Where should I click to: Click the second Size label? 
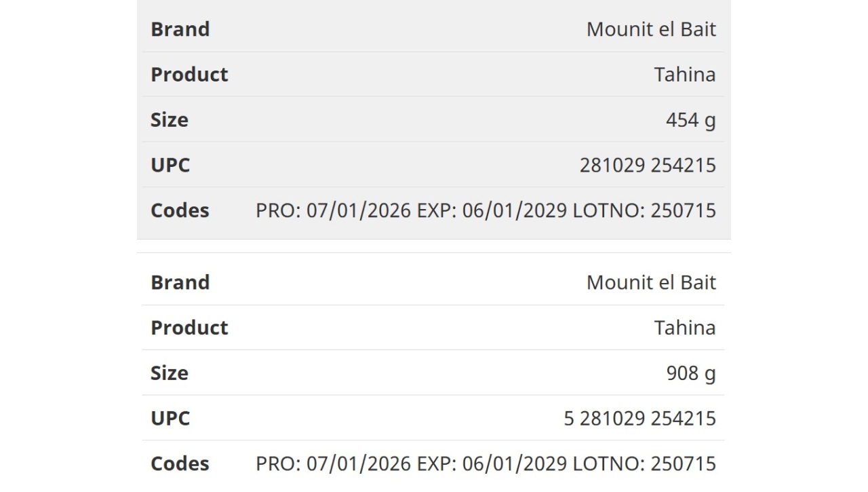(x=170, y=373)
